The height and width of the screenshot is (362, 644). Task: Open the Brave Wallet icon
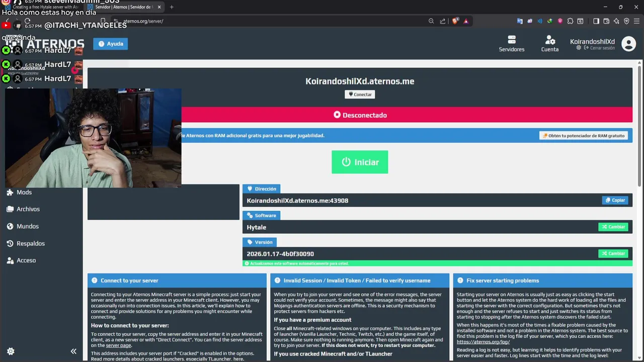[606, 21]
